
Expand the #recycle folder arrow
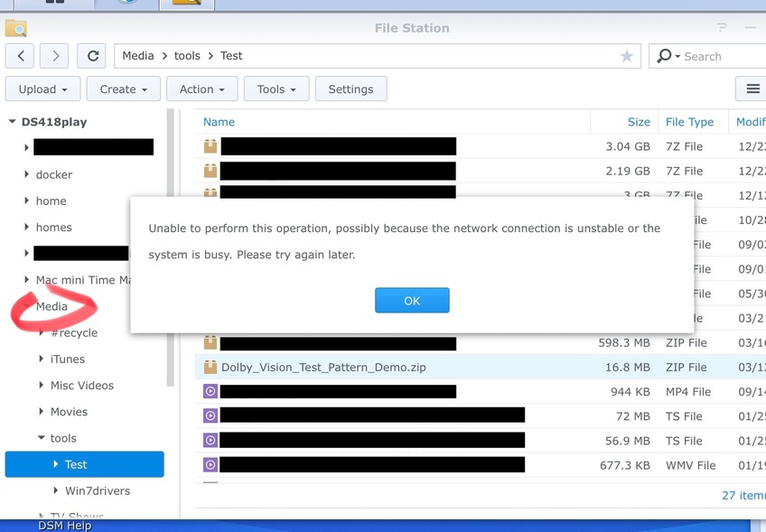(41, 332)
